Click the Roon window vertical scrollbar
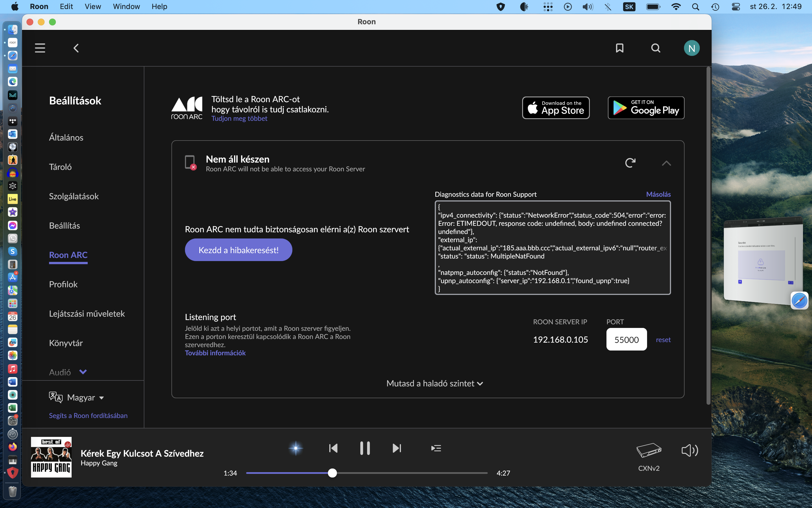The image size is (812, 508). tap(708, 235)
